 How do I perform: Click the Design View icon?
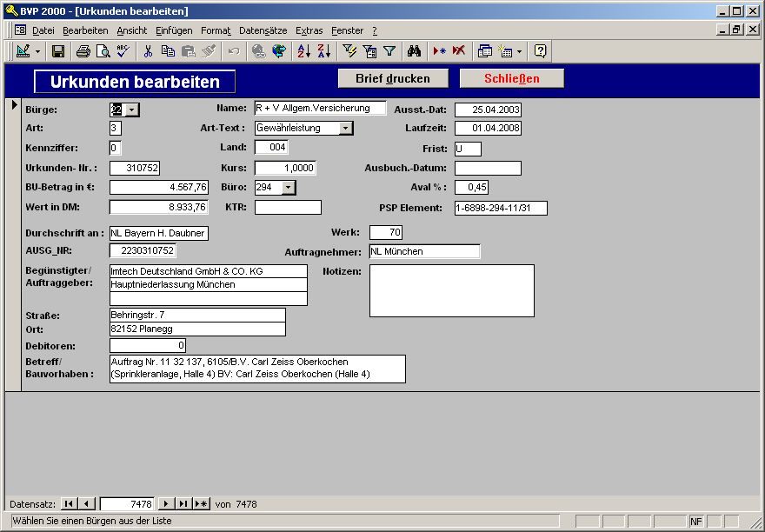coord(23,50)
